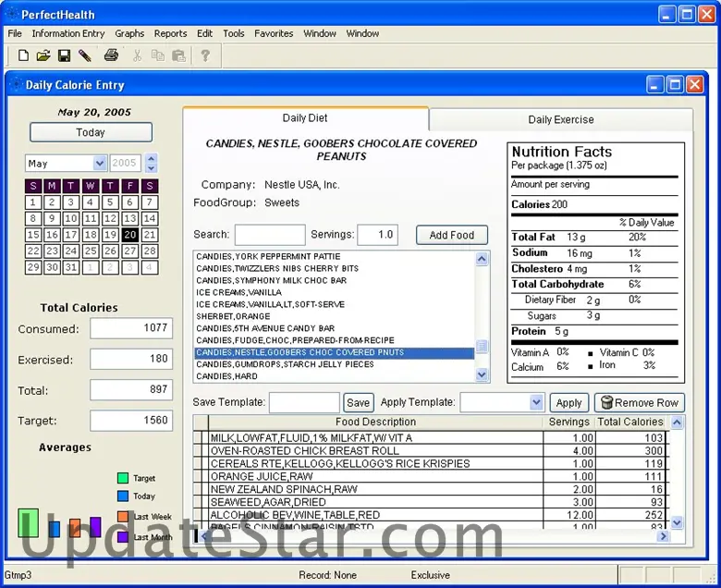Select CANDIES,SYMPHONY MILK CHOC BAR item
This screenshot has height=588, width=721.
tap(335, 280)
